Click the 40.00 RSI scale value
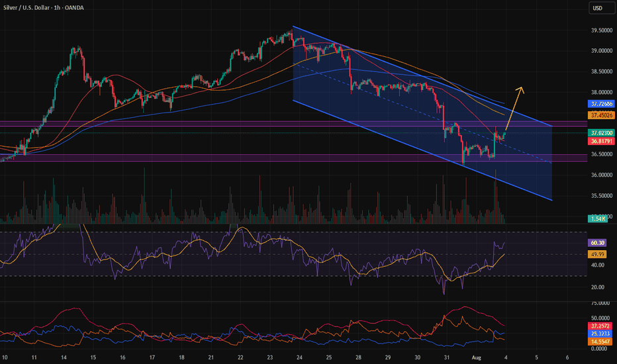 597,265
